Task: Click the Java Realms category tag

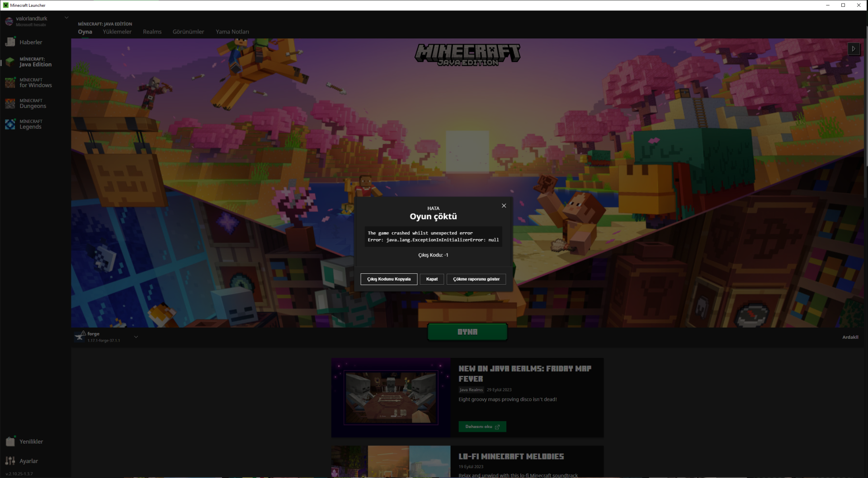Action: click(471, 390)
